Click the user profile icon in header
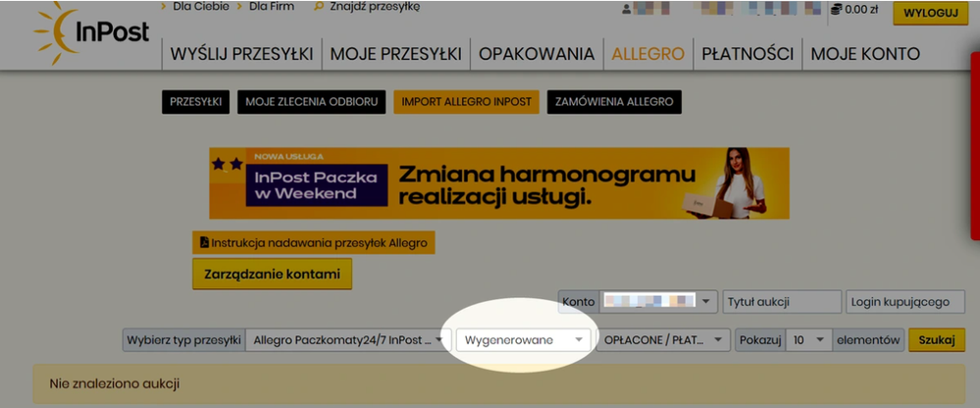This screenshot has width=980, height=408. click(x=627, y=10)
